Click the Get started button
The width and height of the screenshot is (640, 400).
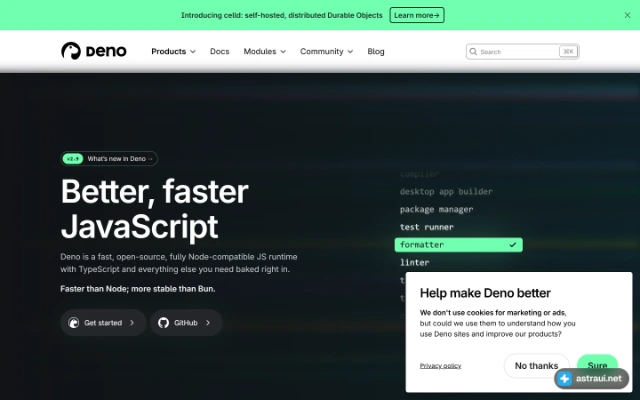[x=103, y=322]
